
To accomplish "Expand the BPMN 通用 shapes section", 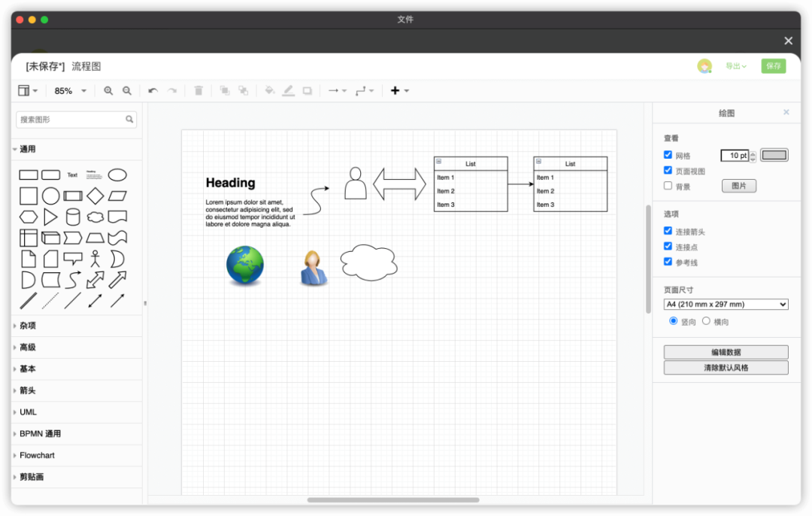I will pyautogui.click(x=77, y=433).
